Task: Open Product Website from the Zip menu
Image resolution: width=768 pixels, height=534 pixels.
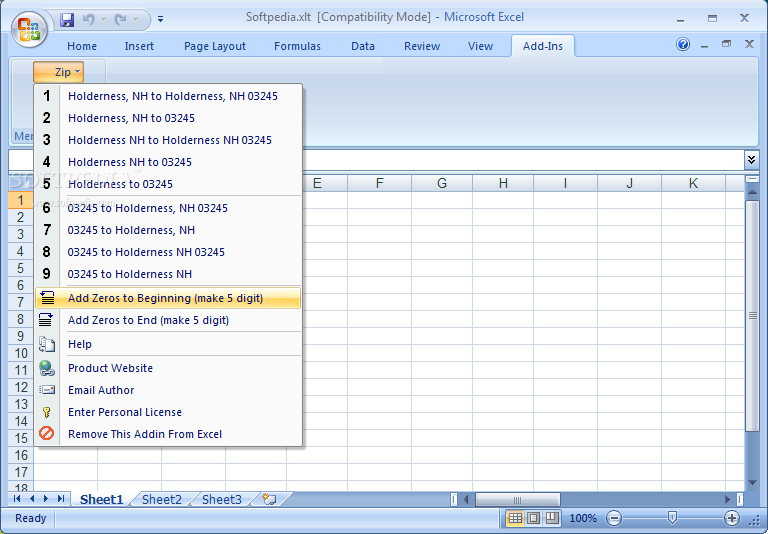Action: 168,368
